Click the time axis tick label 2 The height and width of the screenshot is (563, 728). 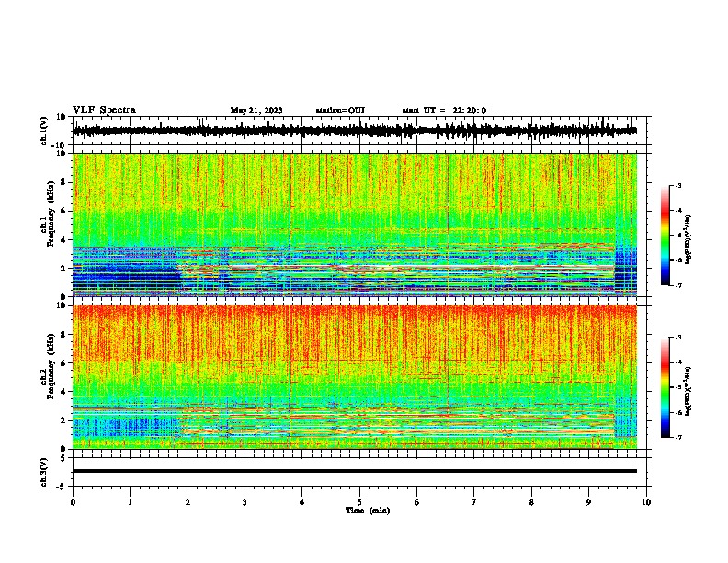188,502
